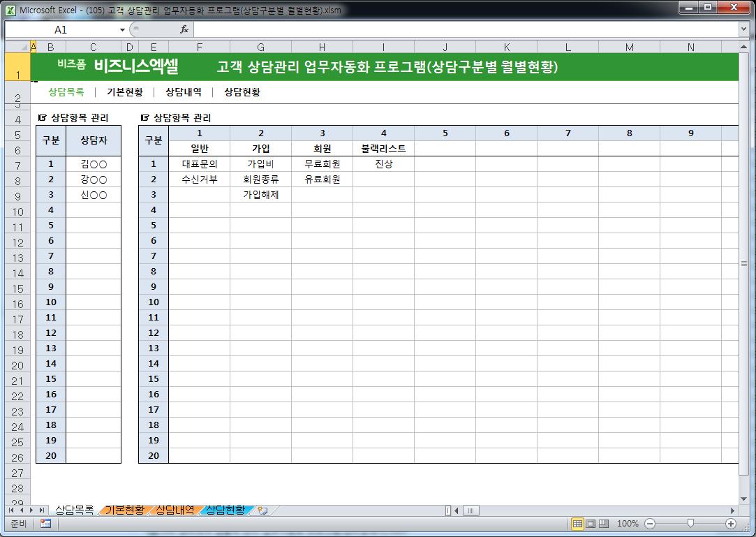Open the 상담내역 navigation link

(184, 91)
